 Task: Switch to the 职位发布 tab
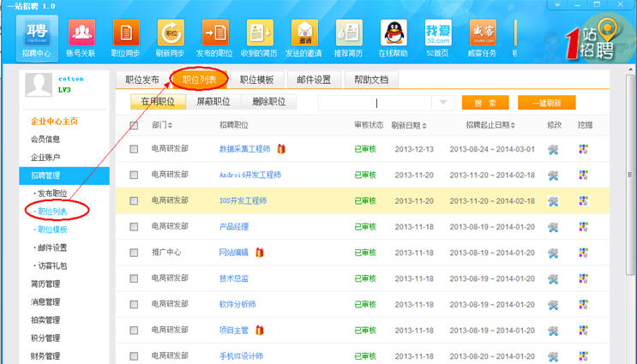pos(142,80)
